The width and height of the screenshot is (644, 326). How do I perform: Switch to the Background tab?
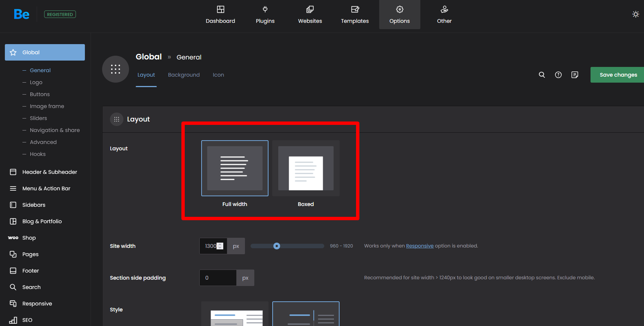(184, 75)
